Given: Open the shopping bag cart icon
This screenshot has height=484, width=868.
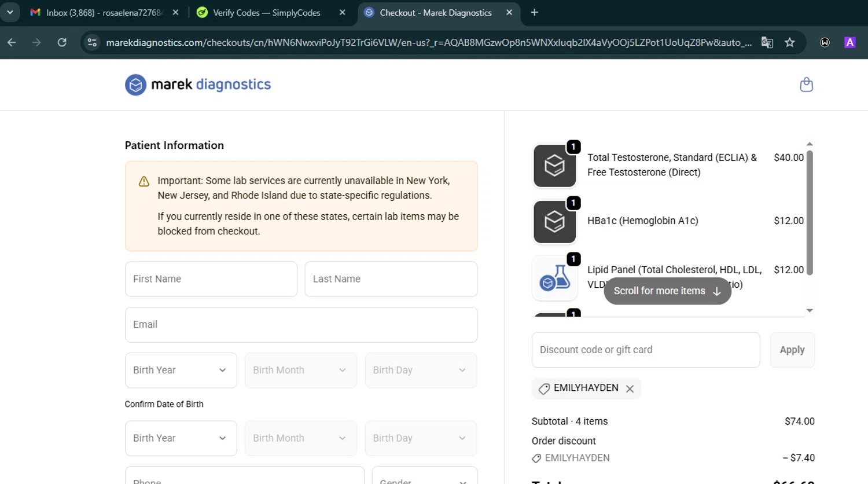Looking at the screenshot, I should [x=806, y=85].
